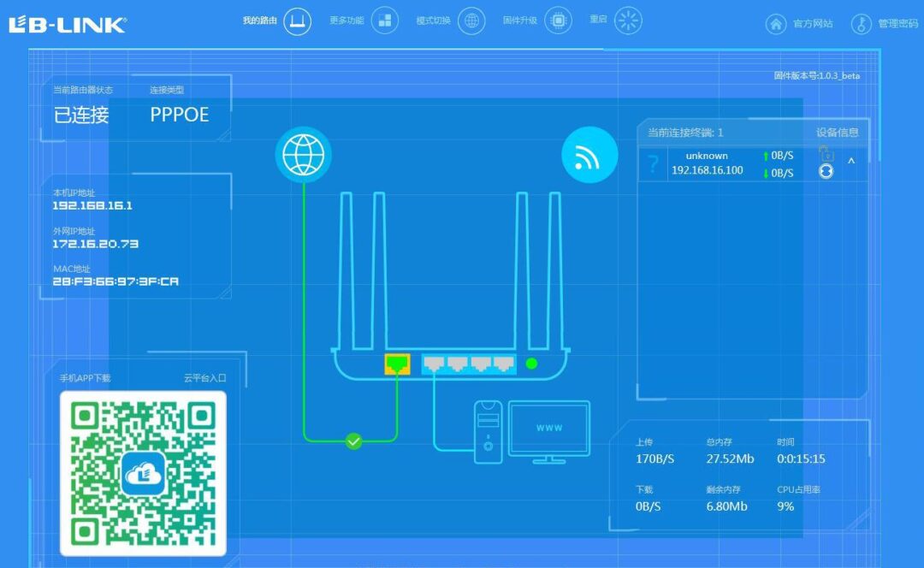This screenshot has width=924, height=568.
Task: Open 固件升级 chip icon
Action: 558,21
